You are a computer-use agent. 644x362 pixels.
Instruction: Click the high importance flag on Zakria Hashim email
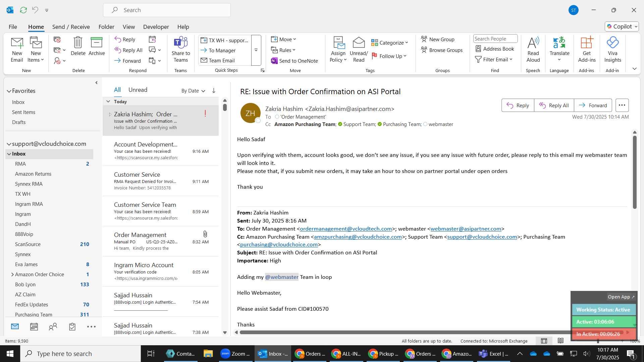coord(205,114)
